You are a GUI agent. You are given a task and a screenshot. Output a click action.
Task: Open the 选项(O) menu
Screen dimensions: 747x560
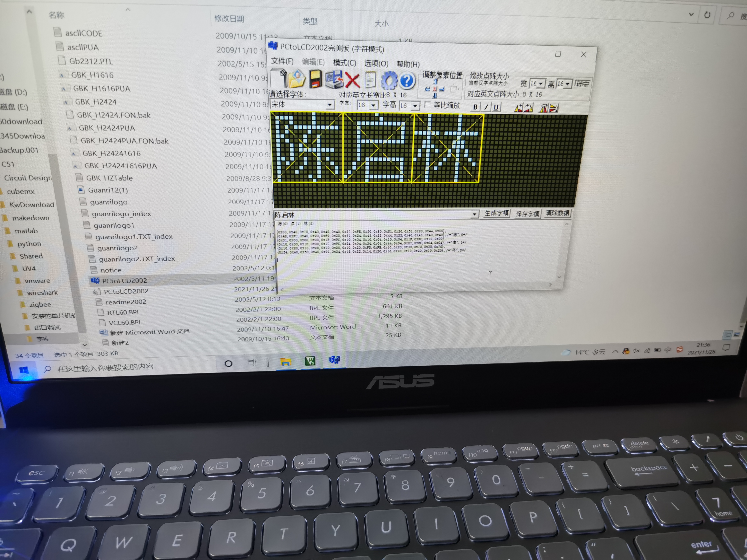[x=376, y=63]
